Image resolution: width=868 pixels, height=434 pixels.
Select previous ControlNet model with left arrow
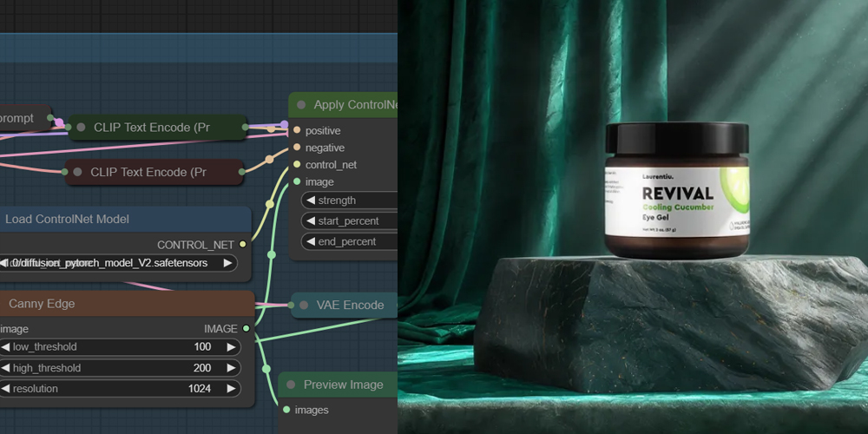point(5,263)
